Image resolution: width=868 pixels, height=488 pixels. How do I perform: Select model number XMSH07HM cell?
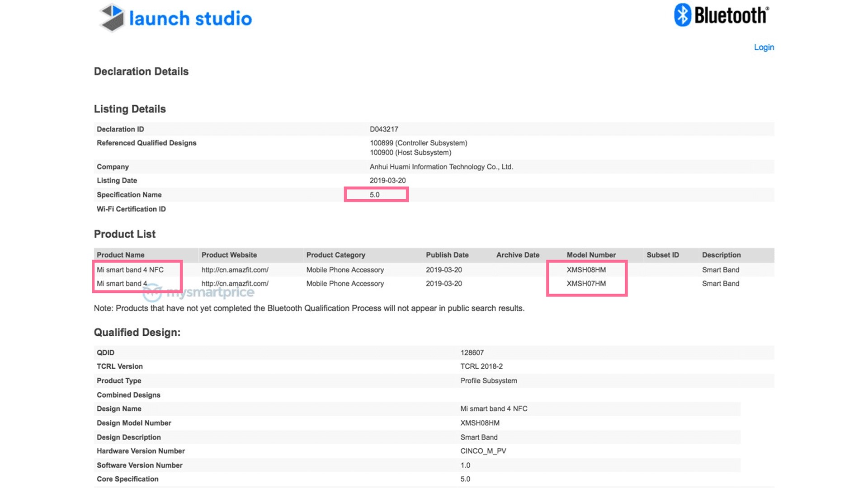click(586, 284)
